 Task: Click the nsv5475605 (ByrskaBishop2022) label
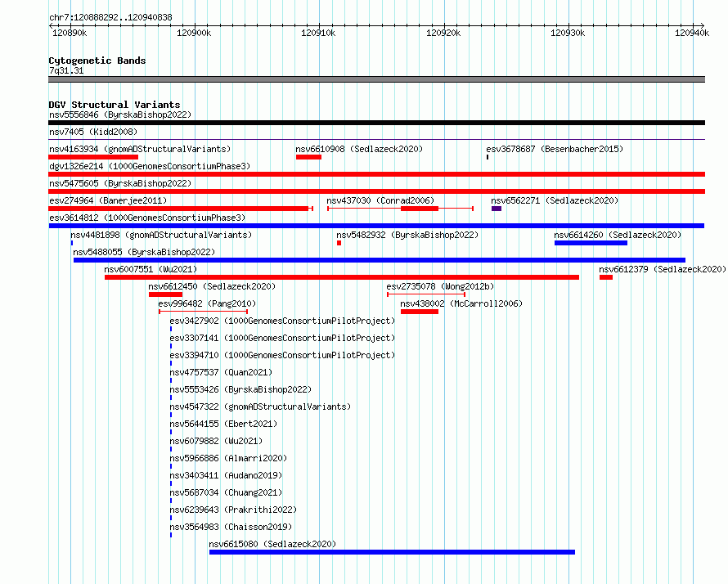120,183
